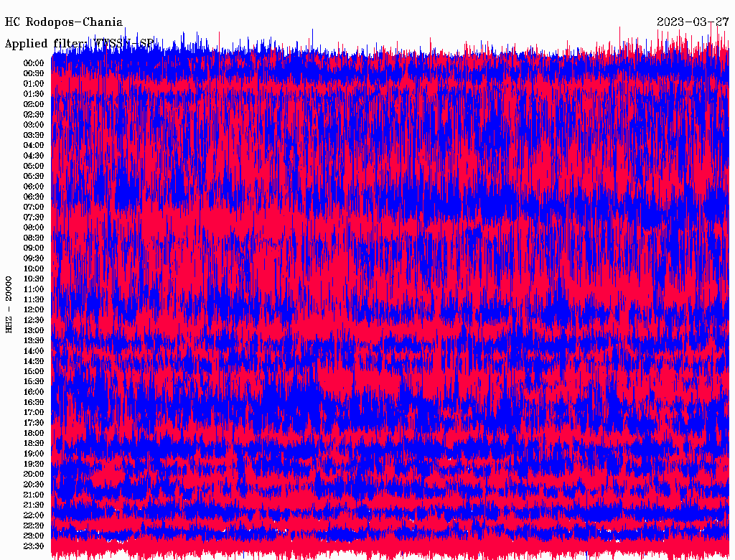
Task: Select the 22:00 time marker
Action: tap(34, 515)
